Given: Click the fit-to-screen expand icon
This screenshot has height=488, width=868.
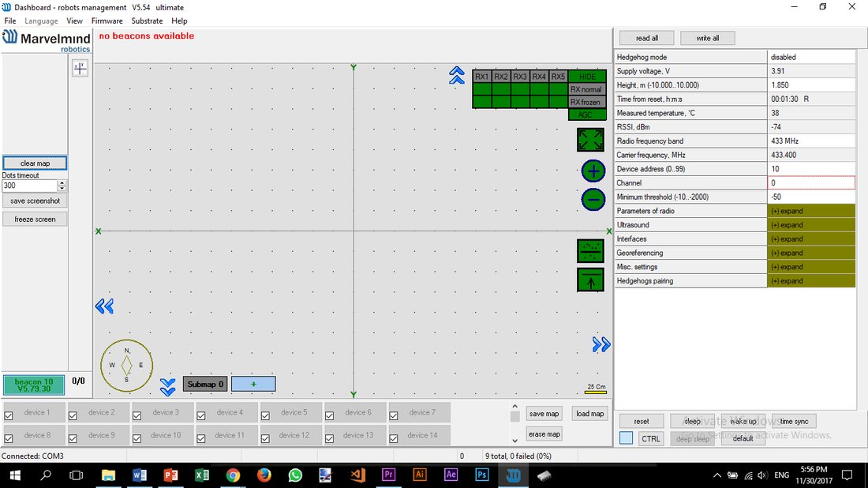Looking at the screenshot, I should click(x=591, y=140).
